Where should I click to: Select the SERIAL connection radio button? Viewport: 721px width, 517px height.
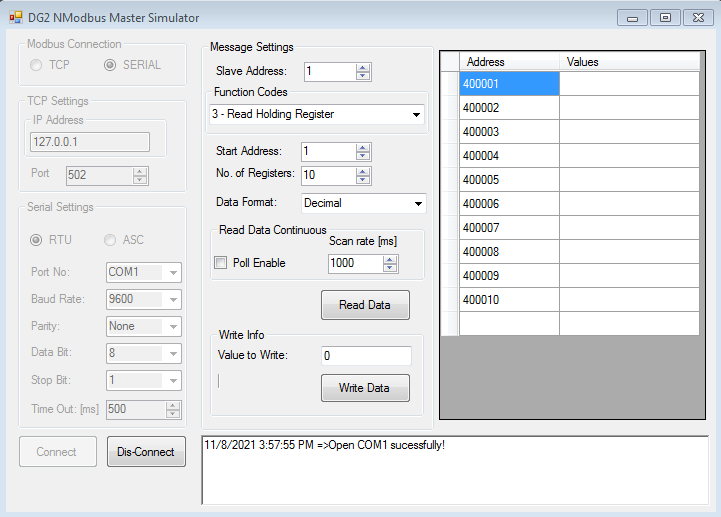click(x=110, y=65)
